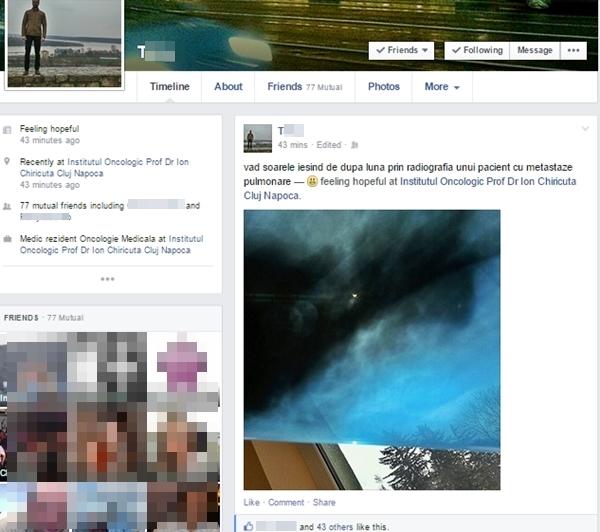
Task: Toggle Like on the radiography post
Action: tap(251, 502)
